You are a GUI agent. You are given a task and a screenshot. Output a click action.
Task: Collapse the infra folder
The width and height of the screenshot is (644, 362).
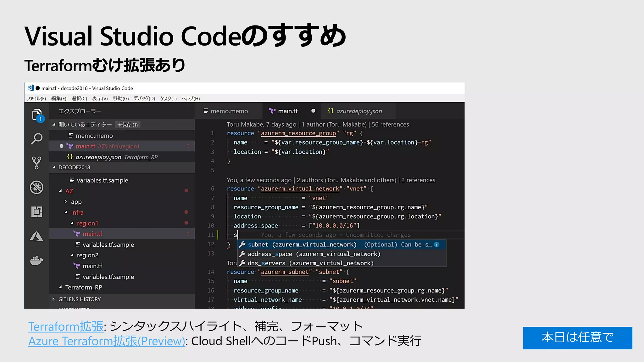122,212
